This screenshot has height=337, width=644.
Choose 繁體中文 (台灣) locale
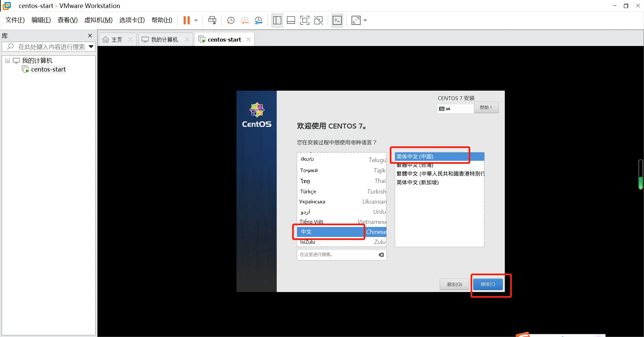(439, 165)
